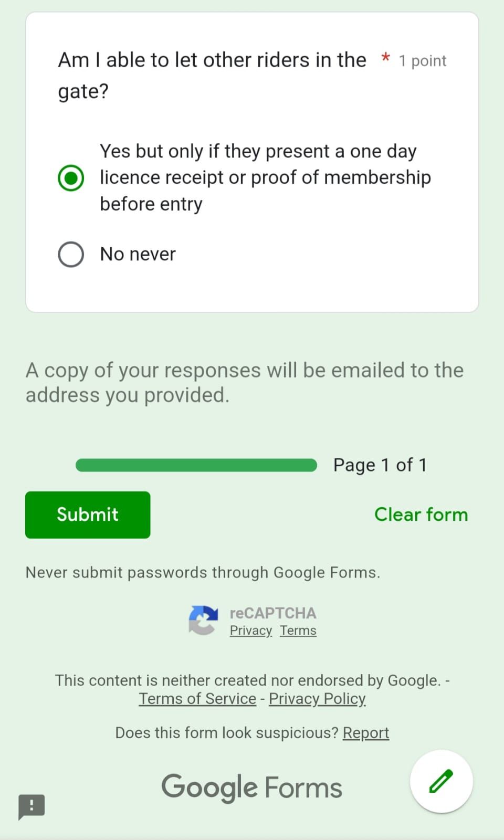
Task: Click the 'No never' answer label text
Action: point(138,255)
